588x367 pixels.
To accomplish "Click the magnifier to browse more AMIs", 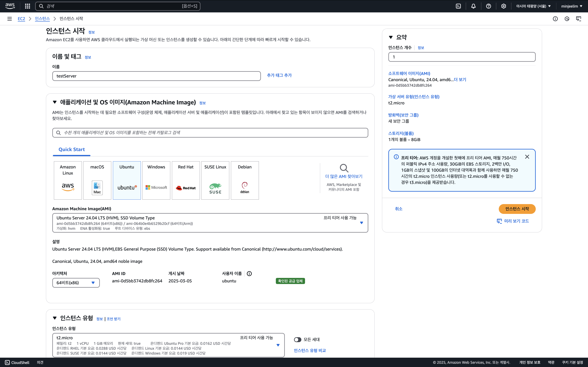I will 344,168.
